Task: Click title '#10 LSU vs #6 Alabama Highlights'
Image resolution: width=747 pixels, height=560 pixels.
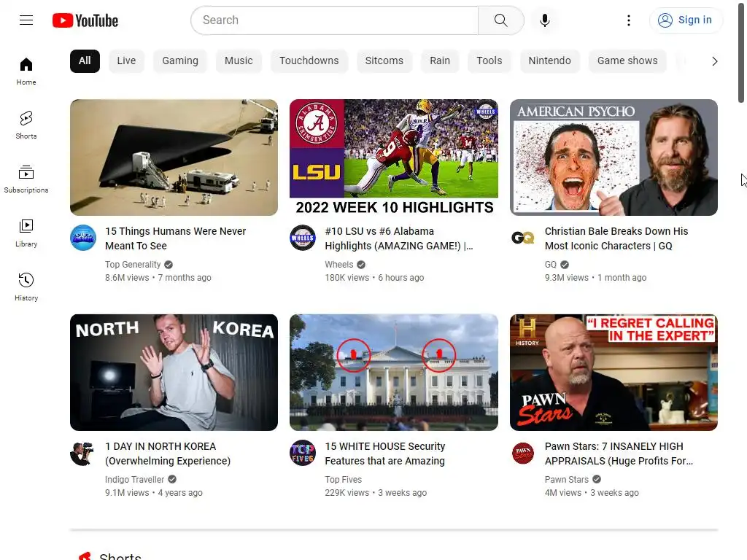Action: point(399,238)
